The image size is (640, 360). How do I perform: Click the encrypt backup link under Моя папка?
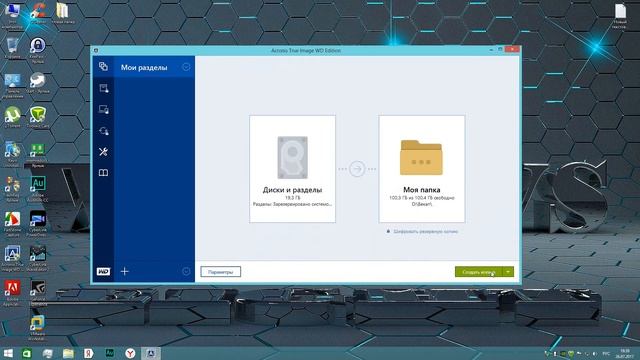(422, 231)
